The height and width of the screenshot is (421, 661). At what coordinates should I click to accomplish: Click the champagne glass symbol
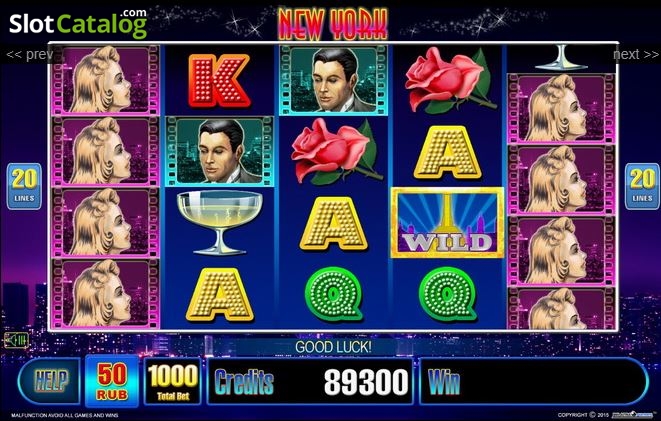click(220, 223)
